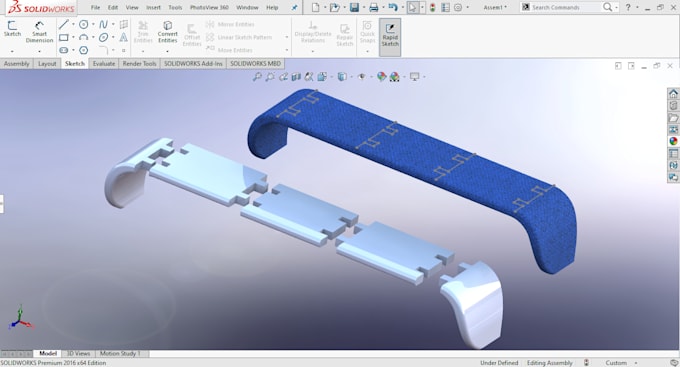Select the Arc sketch tool
680x367 pixels.
(x=84, y=38)
